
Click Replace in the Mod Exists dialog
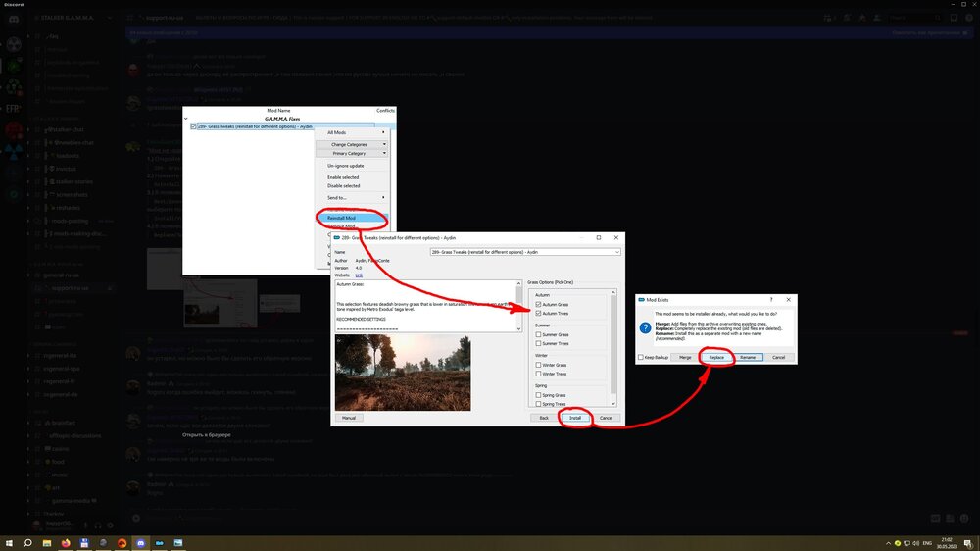716,357
